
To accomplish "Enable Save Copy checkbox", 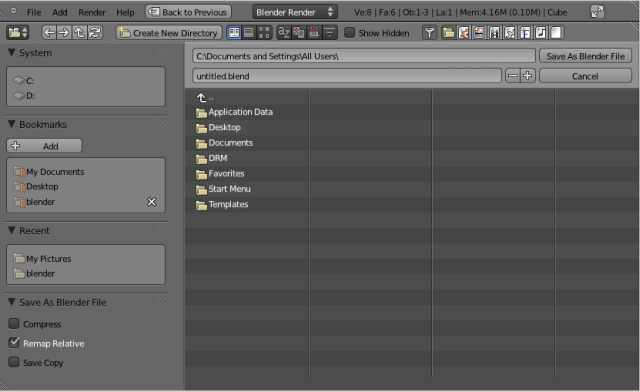I will tap(14, 362).
